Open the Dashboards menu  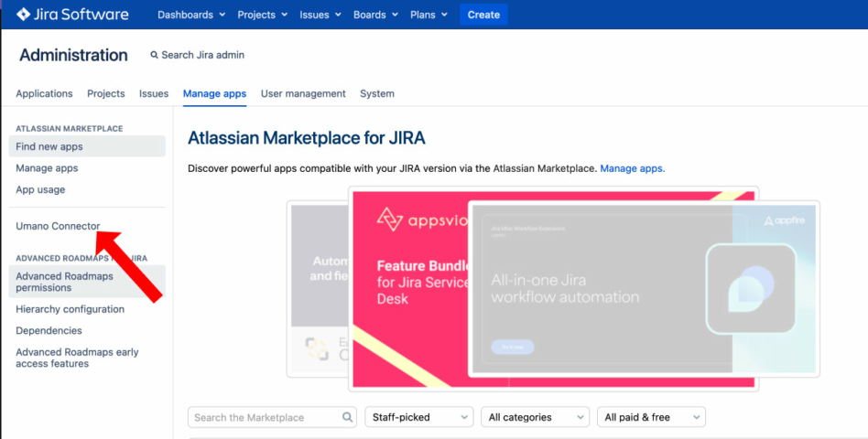191,15
